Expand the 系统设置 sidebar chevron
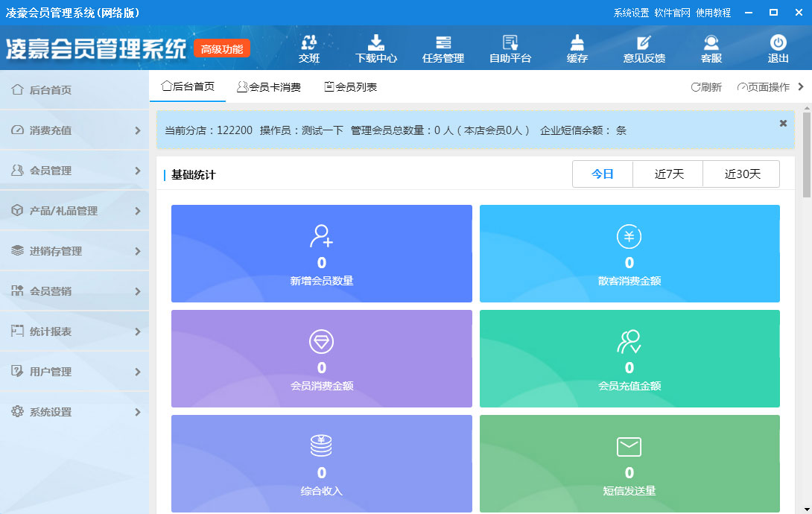The image size is (812, 514). (138, 412)
